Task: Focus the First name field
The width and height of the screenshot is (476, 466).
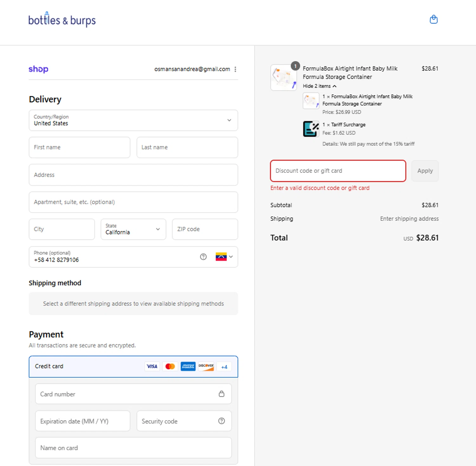Action: coord(79,147)
